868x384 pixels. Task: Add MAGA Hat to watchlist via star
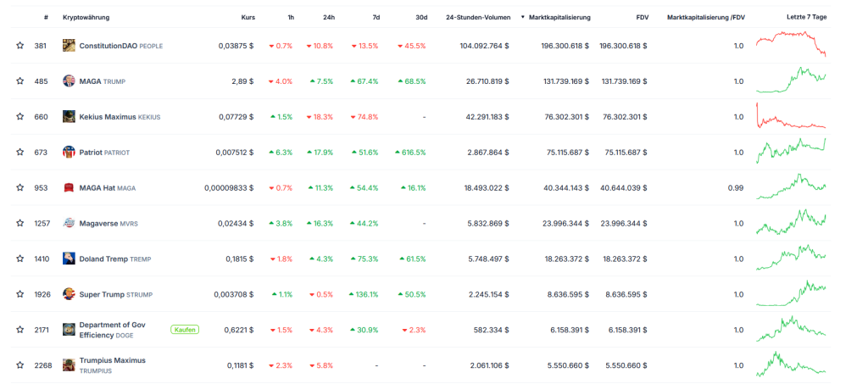click(x=20, y=187)
